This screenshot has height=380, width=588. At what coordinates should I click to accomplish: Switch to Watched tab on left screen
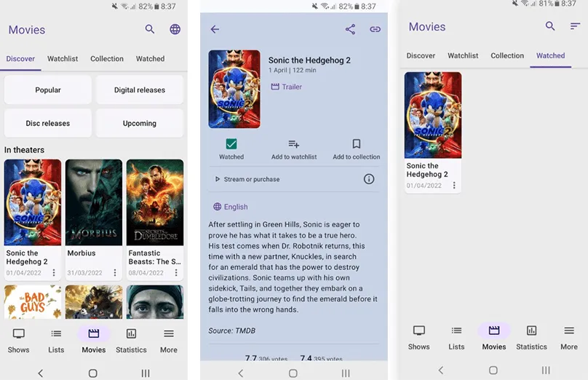click(x=150, y=59)
